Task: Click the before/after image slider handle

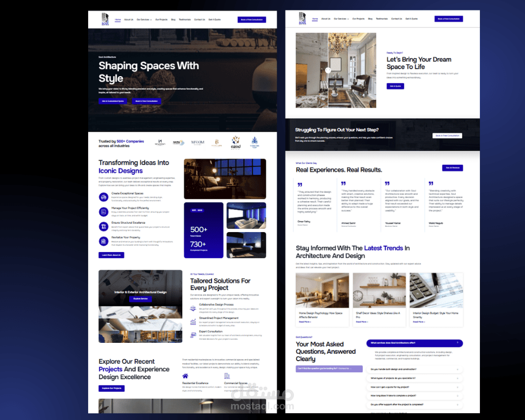Action: pyautogui.click(x=328, y=70)
